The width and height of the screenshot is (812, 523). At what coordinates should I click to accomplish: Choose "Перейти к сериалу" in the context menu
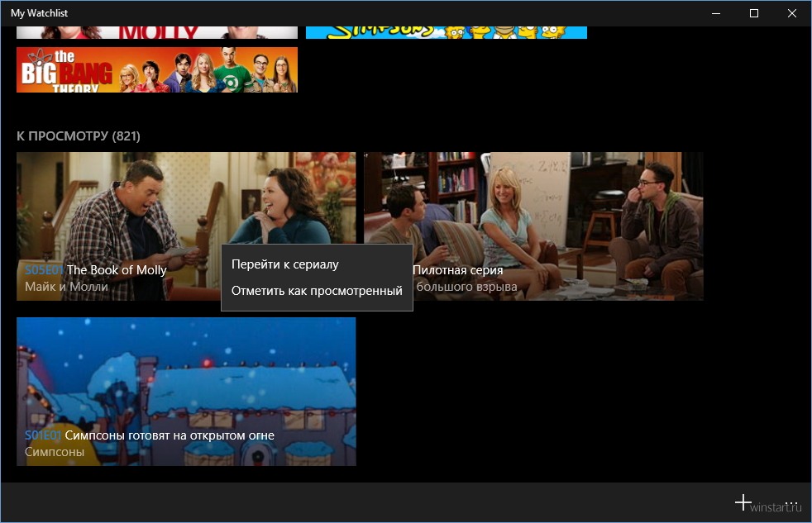point(284,264)
